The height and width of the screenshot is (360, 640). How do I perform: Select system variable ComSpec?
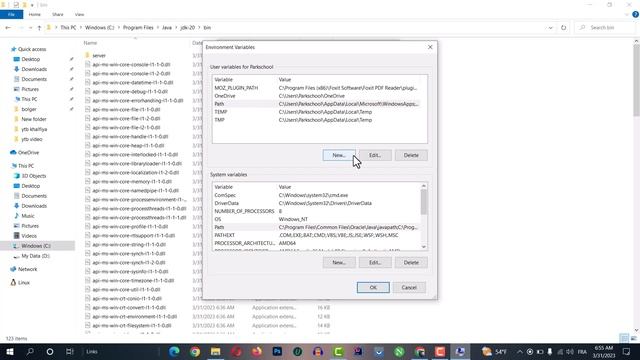click(x=316, y=195)
